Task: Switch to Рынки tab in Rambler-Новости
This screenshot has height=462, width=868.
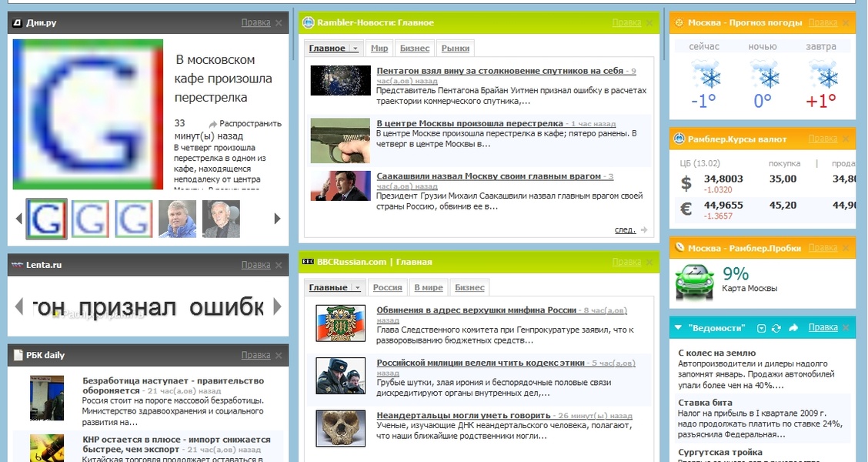Action: [x=456, y=49]
